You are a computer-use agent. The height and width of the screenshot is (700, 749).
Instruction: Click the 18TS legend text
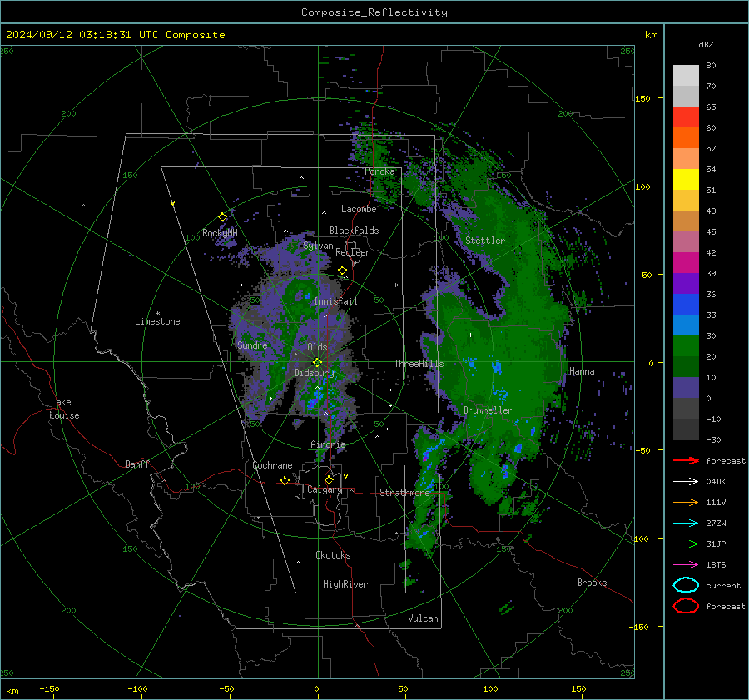click(x=716, y=565)
